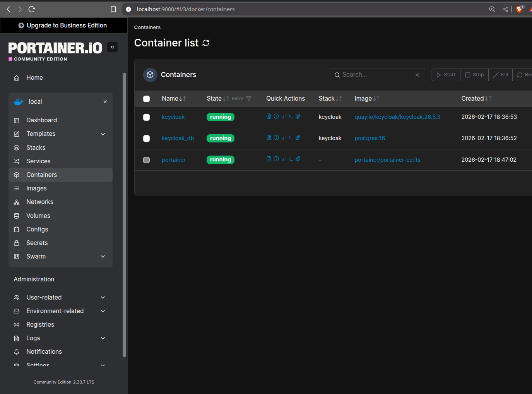This screenshot has width=532, height=394.
Task: Open exec console for keycloak container
Action: pyautogui.click(x=291, y=116)
